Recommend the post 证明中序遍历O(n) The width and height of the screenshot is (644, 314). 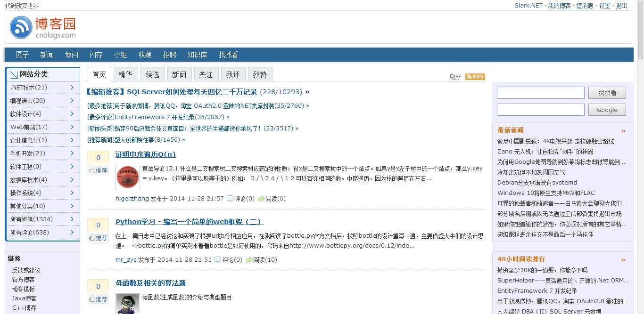(99, 170)
